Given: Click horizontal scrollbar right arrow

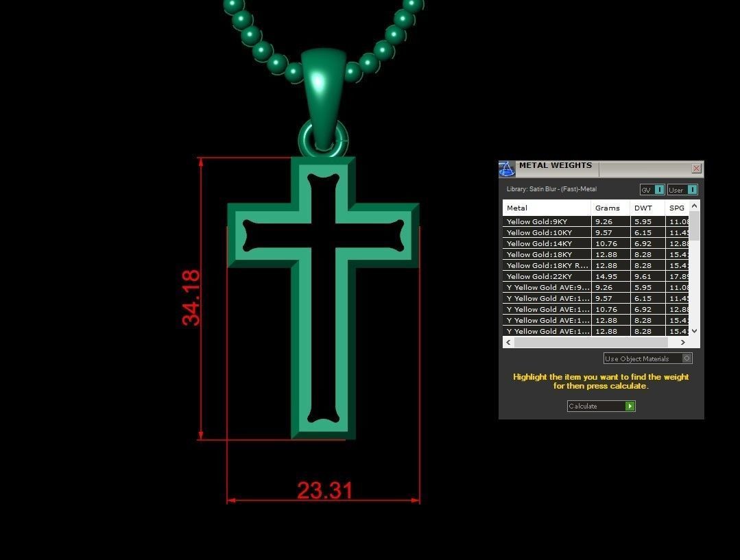Looking at the screenshot, I should click(x=682, y=343).
